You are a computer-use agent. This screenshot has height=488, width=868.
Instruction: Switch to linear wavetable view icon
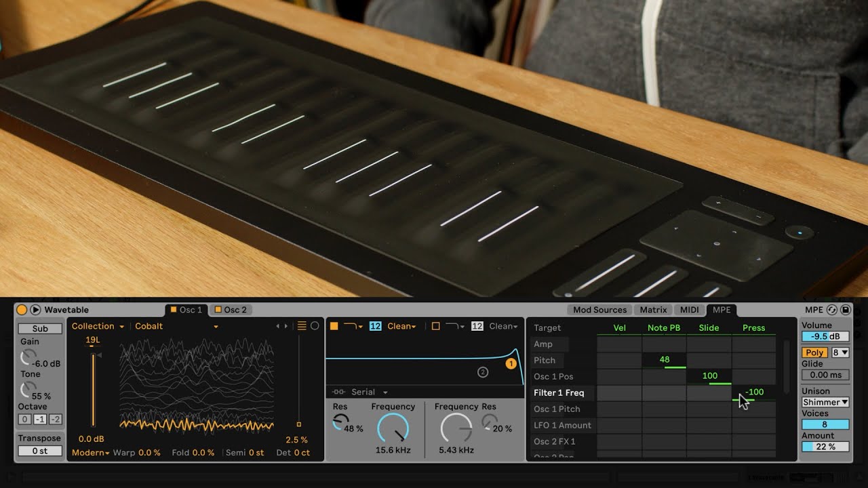click(302, 326)
